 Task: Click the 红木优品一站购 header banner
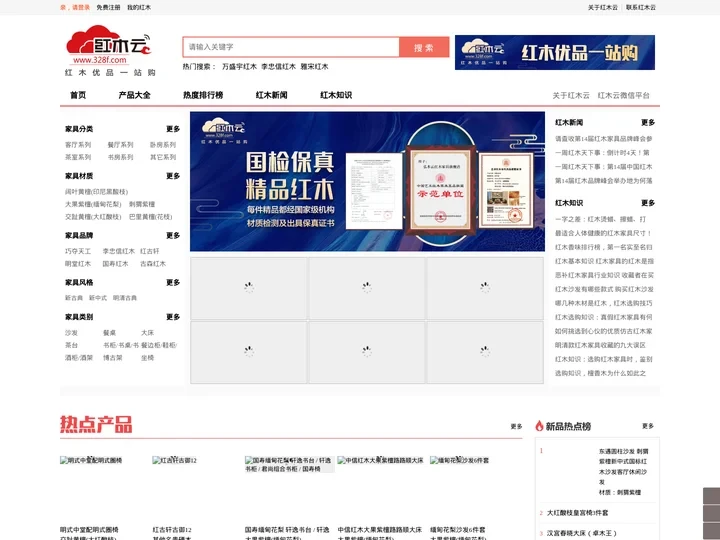[x=555, y=52]
